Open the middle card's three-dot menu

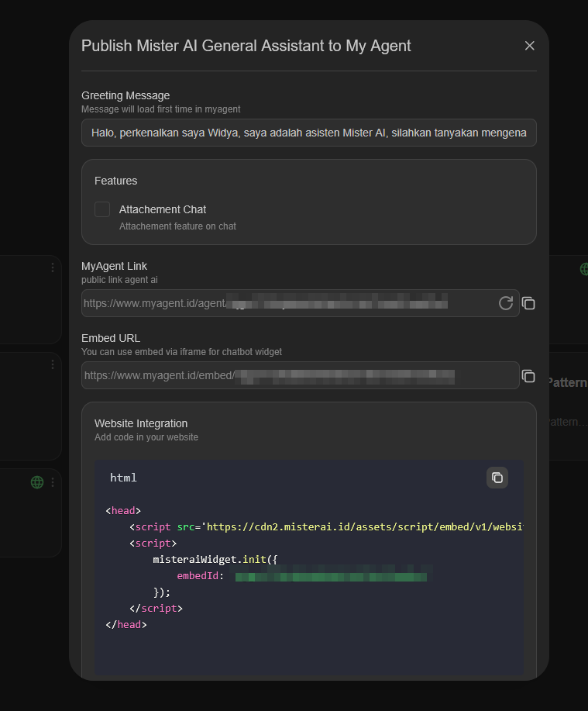[x=53, y=364]
